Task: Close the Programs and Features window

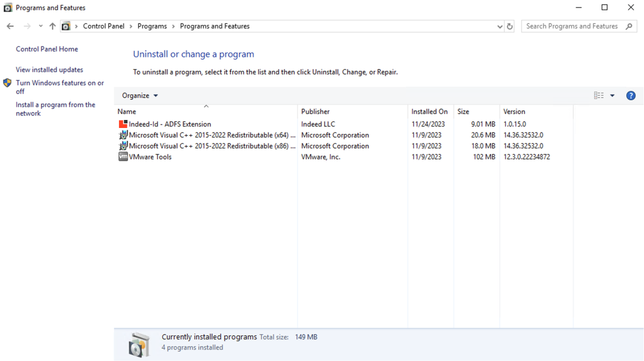Action: tap(631, 7)
